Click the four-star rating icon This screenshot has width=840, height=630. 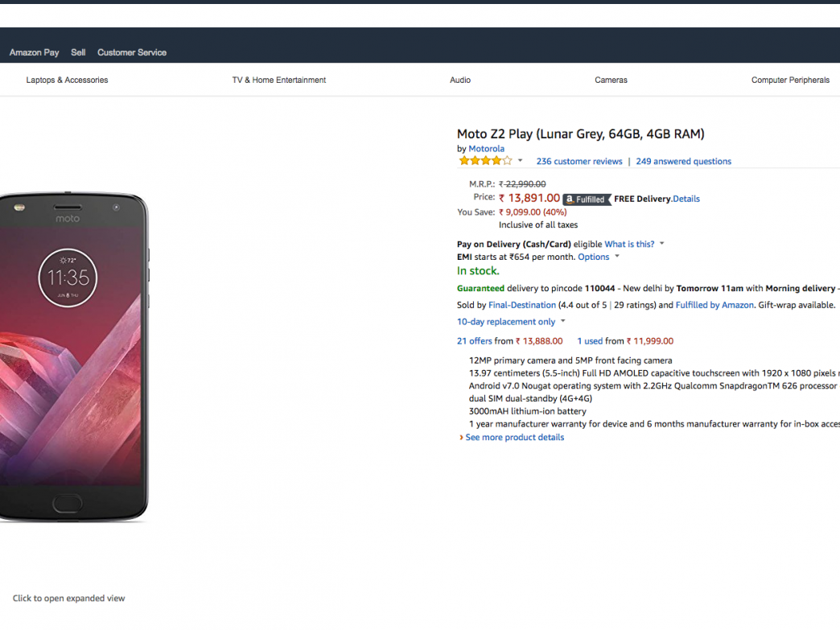[485, 161]
